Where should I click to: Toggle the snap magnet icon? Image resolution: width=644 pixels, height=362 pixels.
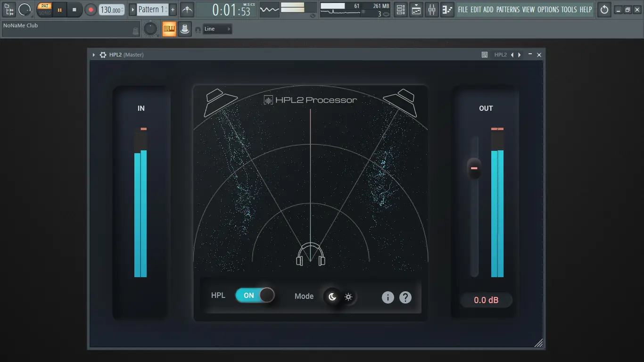point(198,30)
